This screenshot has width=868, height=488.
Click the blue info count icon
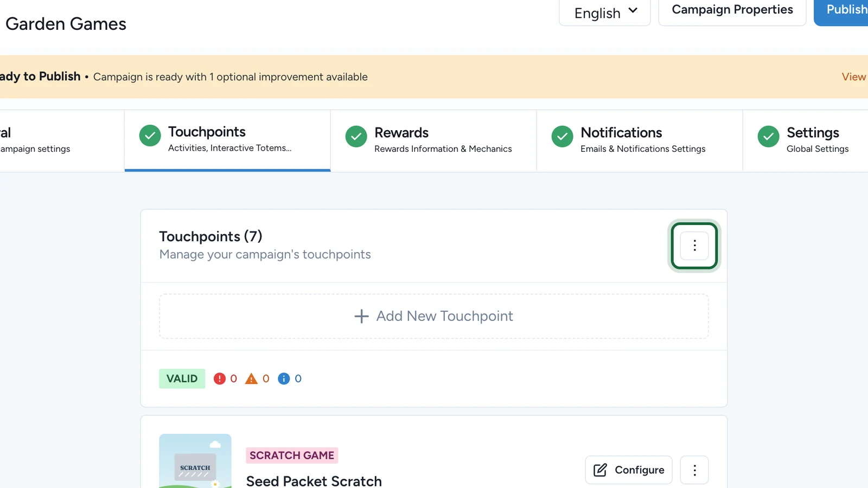(x=284, y=378)
